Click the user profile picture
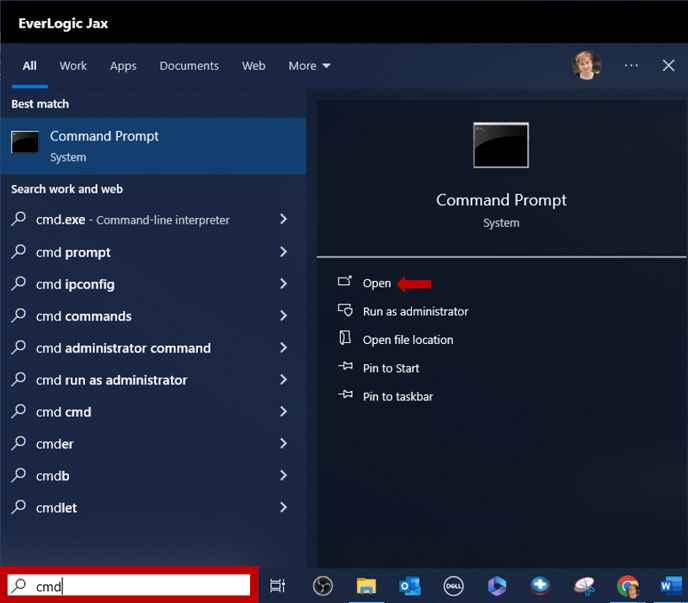Screen dimensions: 688x603 pyautogui.click(x=587, y=65)
